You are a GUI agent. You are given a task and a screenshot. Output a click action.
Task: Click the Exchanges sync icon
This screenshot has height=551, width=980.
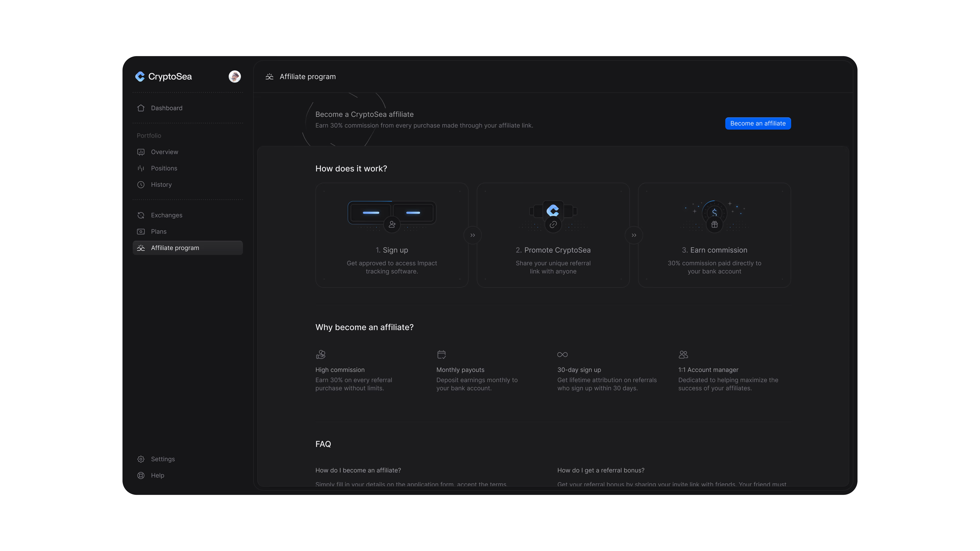pyautogui.click(x=141, y=215)
